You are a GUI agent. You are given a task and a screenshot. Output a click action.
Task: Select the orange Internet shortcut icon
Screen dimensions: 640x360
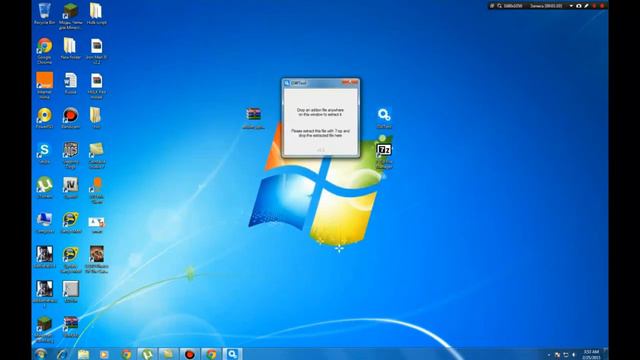click(x=44, y=85)
